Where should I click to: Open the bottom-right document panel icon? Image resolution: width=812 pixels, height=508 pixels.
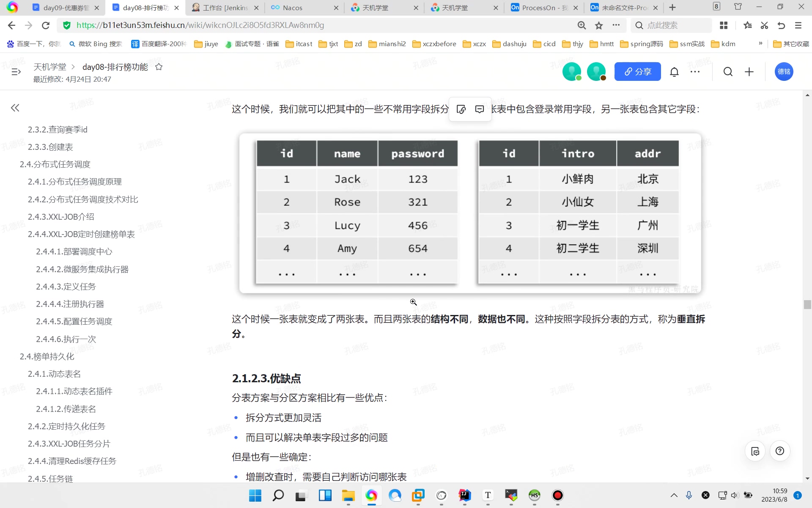coord(755,451)
